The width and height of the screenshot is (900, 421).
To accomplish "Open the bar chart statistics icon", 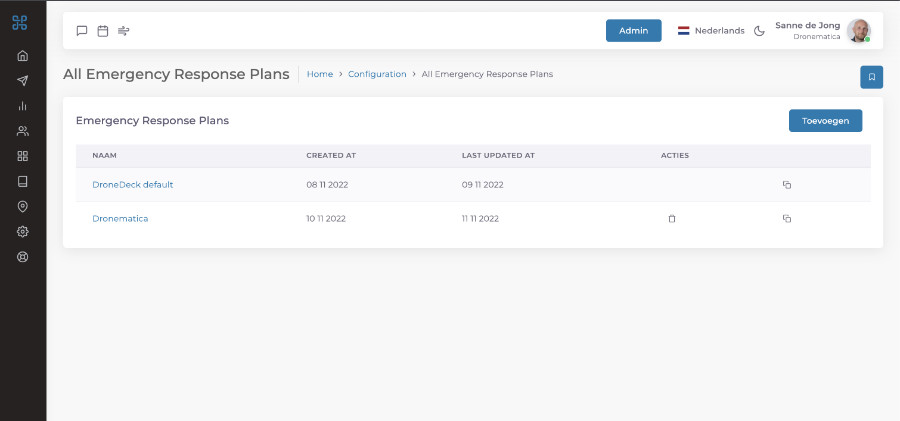I will [x=23, y=106].
